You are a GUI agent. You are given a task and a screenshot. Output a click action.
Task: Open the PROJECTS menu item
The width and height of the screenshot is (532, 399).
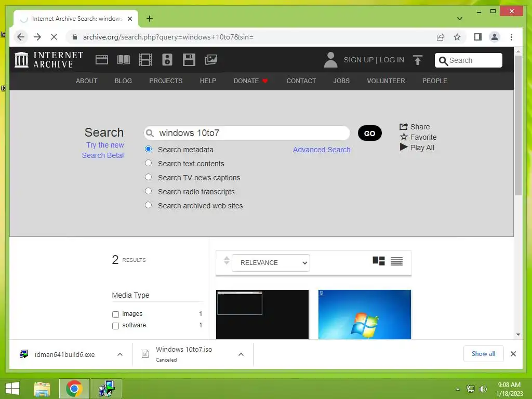click(x=166, y=81)
